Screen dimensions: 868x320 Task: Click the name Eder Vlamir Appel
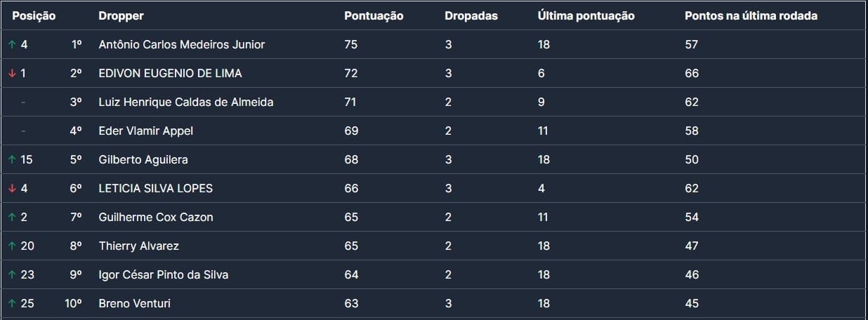pyautogui.click(x=146, y=131)
